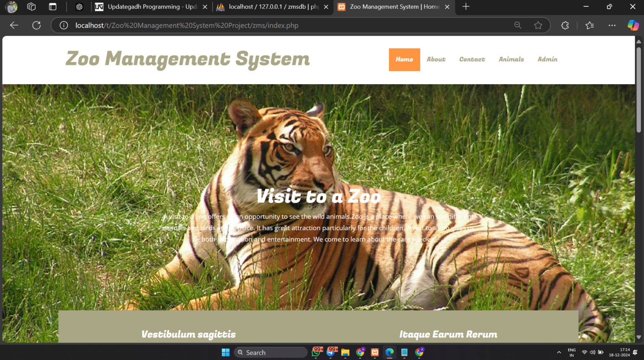The width and height of the screenshot is (644, 360).
Task: Add this page to favorites via star icon
Action: [538, 25]
